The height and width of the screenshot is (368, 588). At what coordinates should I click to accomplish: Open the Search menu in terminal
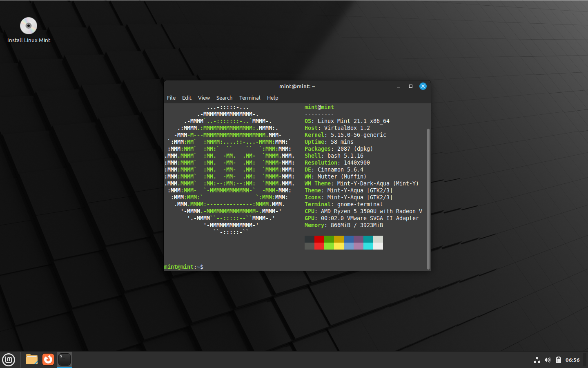click(x=224, y=98)
